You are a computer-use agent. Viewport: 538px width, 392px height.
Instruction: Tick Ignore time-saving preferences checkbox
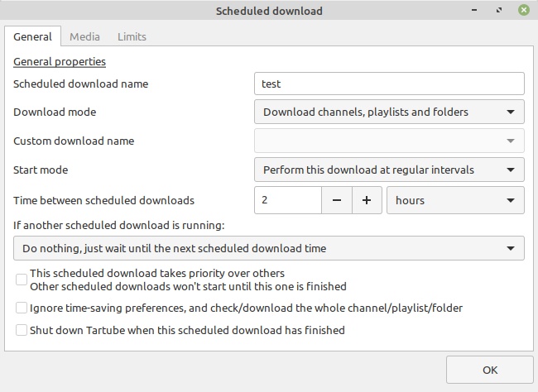tap(22, 308)
